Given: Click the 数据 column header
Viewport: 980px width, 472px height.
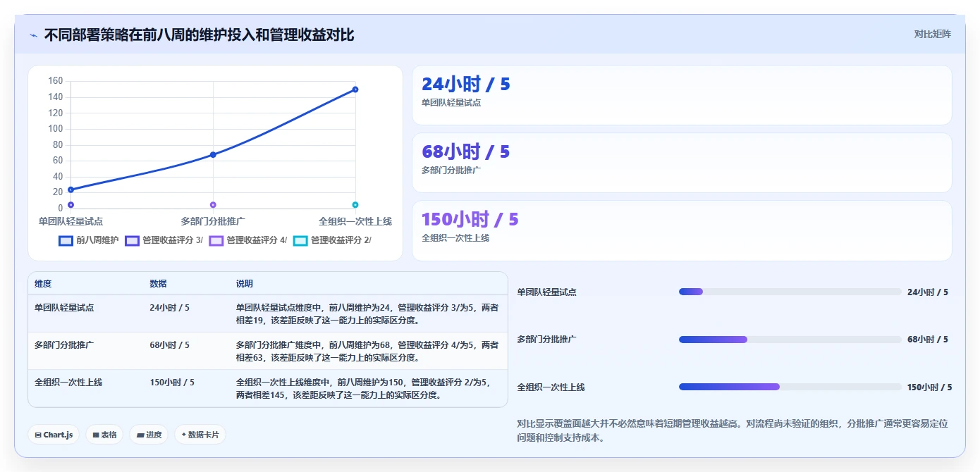Looking at the screenshot, I should [x=158, y=284].
